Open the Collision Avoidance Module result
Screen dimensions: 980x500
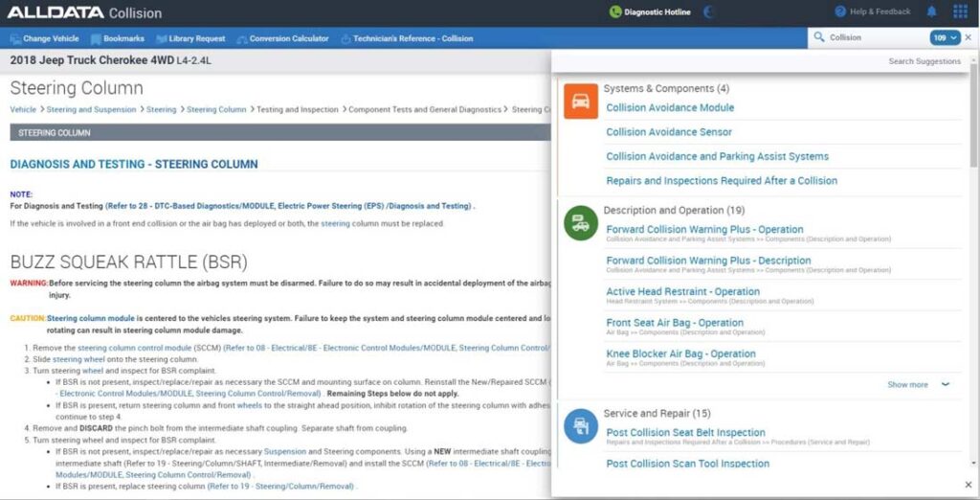670,108
